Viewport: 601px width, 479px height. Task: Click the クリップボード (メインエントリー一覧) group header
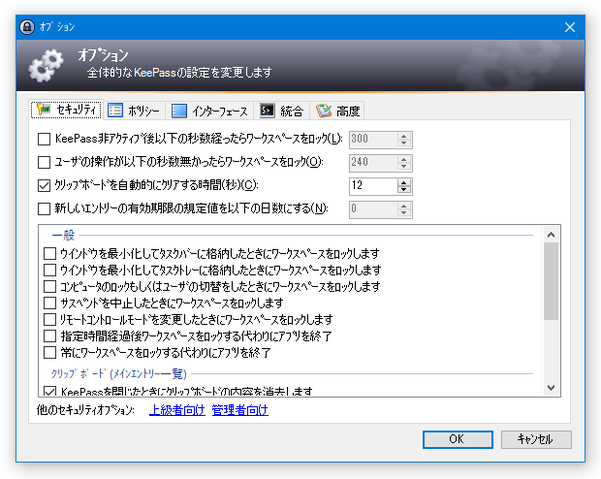click(x=119, y=373)
